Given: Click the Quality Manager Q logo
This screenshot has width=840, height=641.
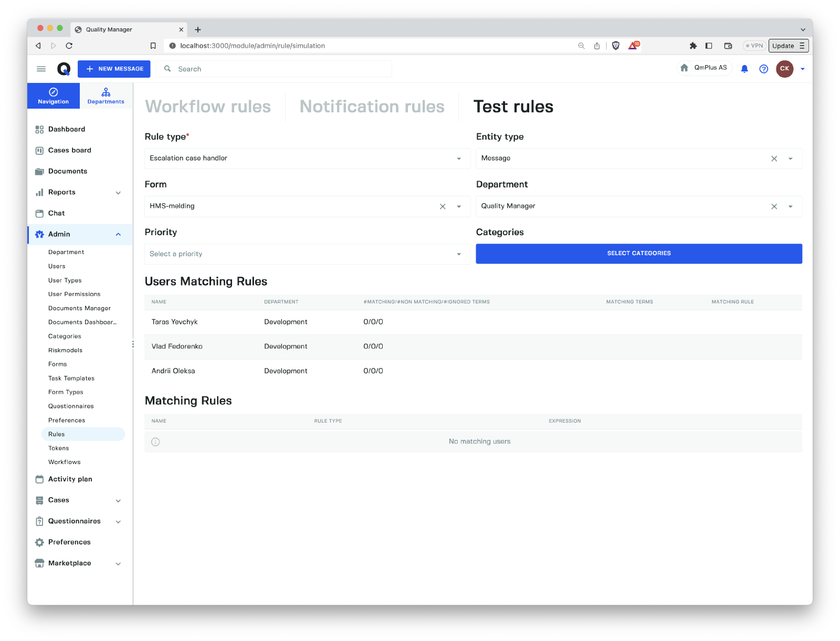Looking at the screenshot, I should click(64, 69).
